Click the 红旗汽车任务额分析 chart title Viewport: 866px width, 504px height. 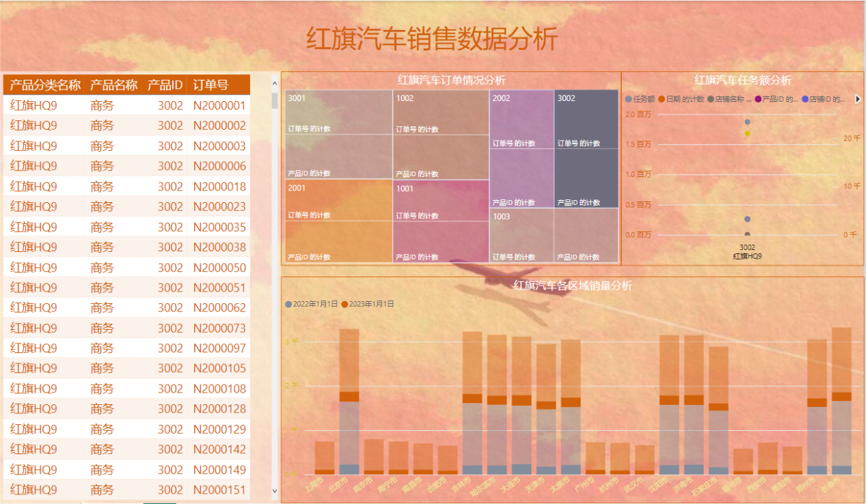[x=743, y=81]
